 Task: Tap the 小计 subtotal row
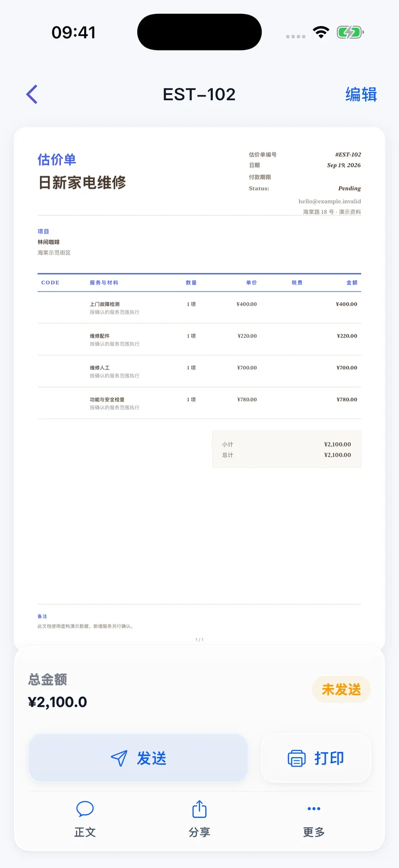click(x=287, y=444)
